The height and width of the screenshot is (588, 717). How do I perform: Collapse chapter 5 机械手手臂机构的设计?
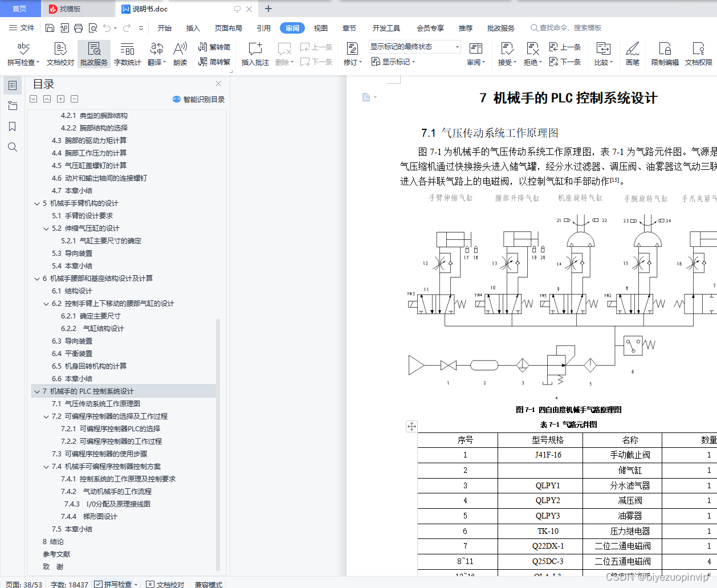pyautogui.click(x=37, y=203)
